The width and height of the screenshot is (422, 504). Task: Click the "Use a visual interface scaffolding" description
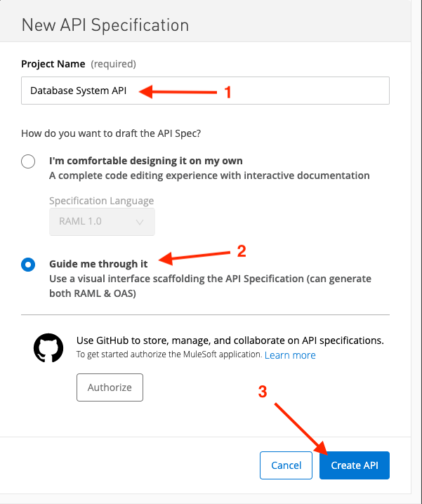tap(210, 279)
